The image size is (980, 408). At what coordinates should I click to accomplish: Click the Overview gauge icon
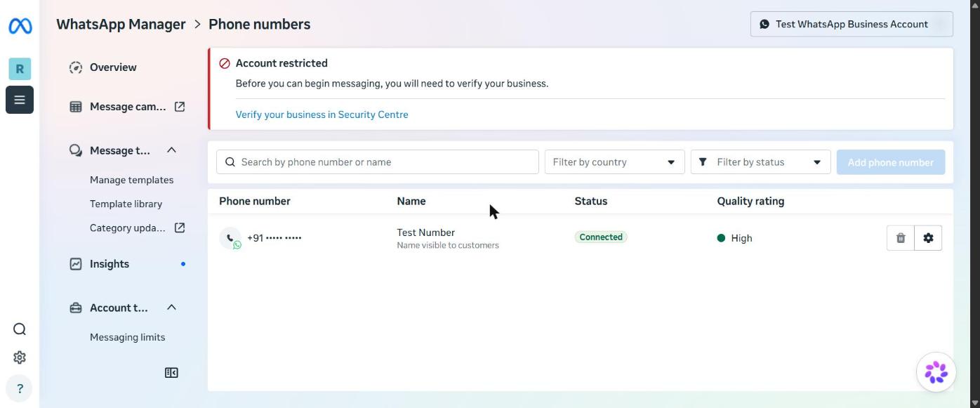point(76,67)
